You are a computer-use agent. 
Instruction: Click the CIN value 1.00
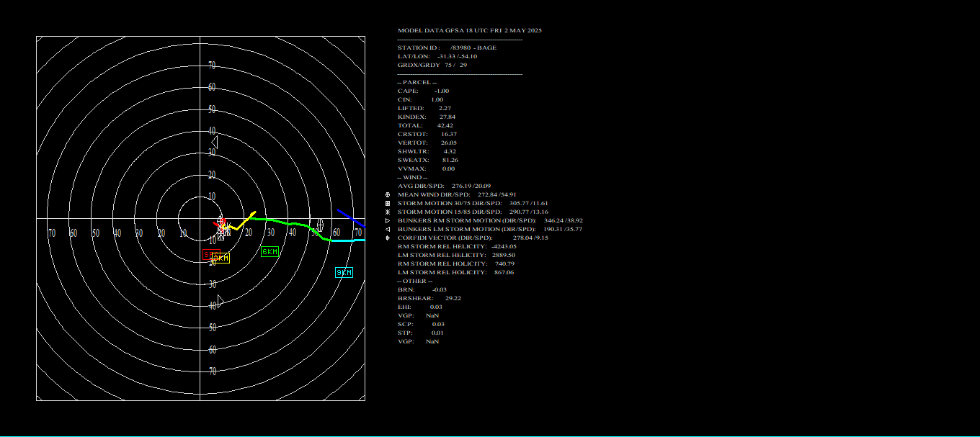click(x=437, y=99)
